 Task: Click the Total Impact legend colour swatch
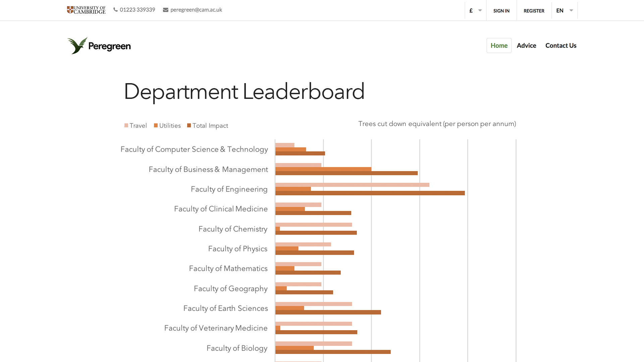[x=189, y=125]
